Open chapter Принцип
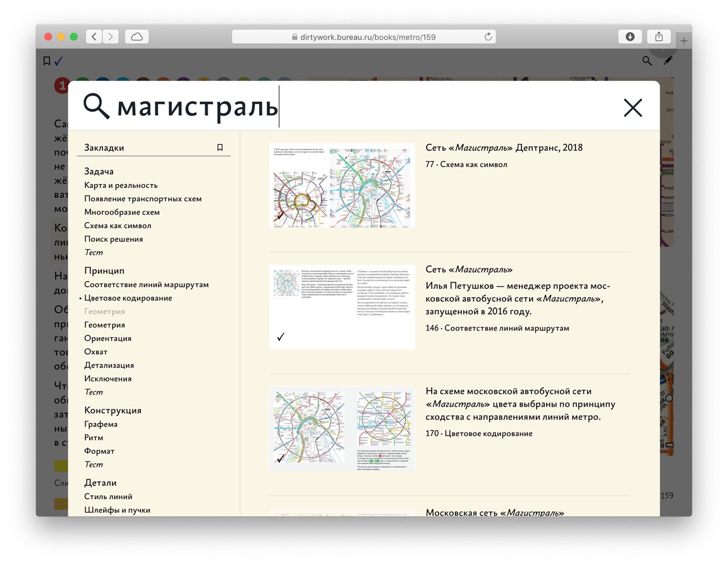 pyautogui.click(x=104, y=271)
